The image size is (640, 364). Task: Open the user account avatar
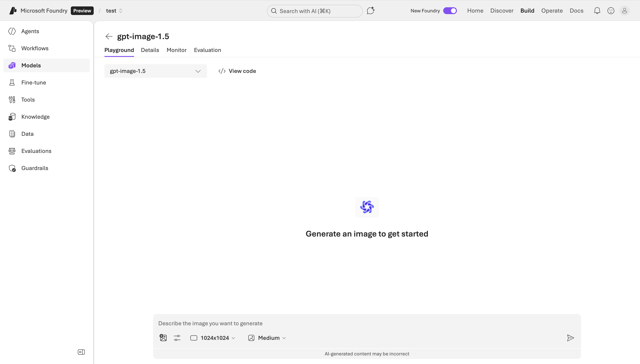(624, 11)
